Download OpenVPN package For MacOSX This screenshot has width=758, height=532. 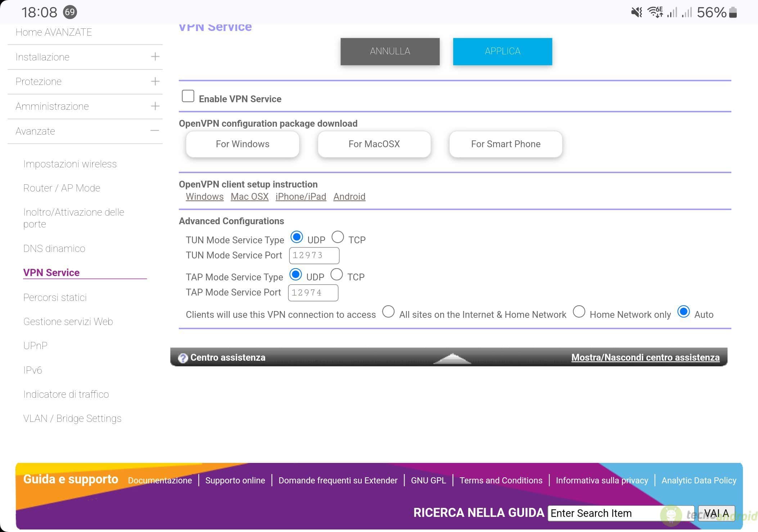point(374,144)
